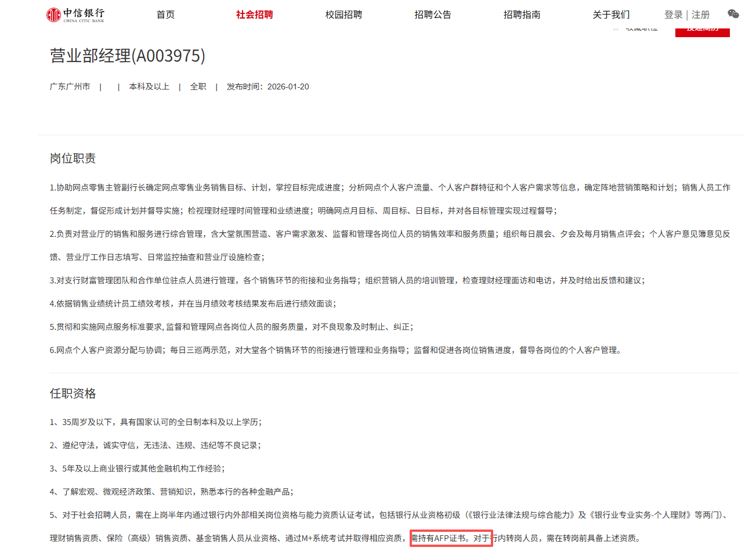Open 招聘公告 in the top navigation
This screenshot has width=756, height=551.
tap(433, 15)
